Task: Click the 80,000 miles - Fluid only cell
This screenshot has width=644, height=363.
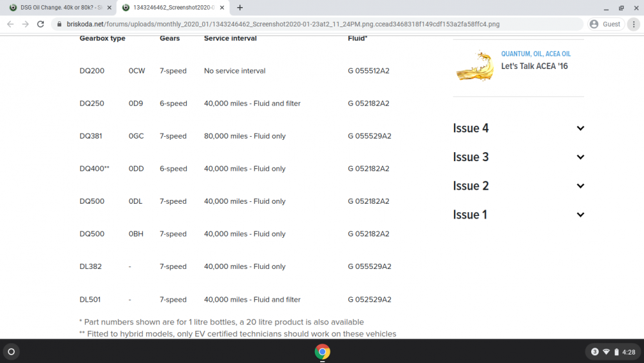Action: point(244,136)
